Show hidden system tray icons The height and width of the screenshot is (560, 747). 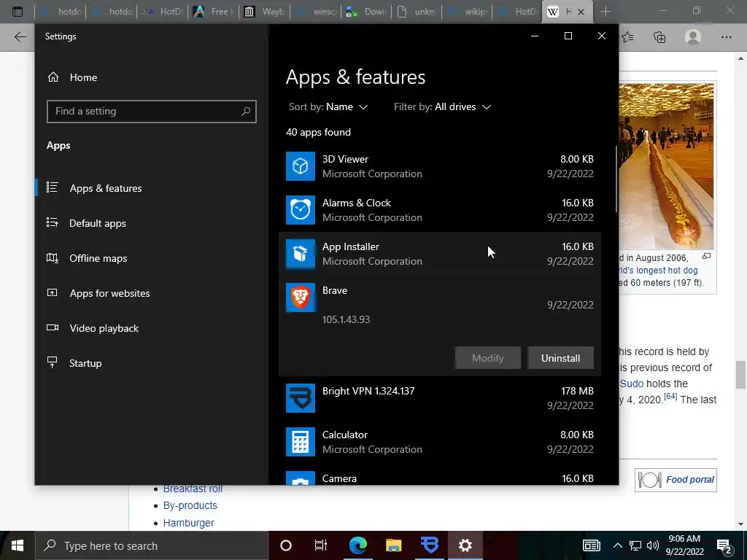pyautogui.click(x=617, y=545)
